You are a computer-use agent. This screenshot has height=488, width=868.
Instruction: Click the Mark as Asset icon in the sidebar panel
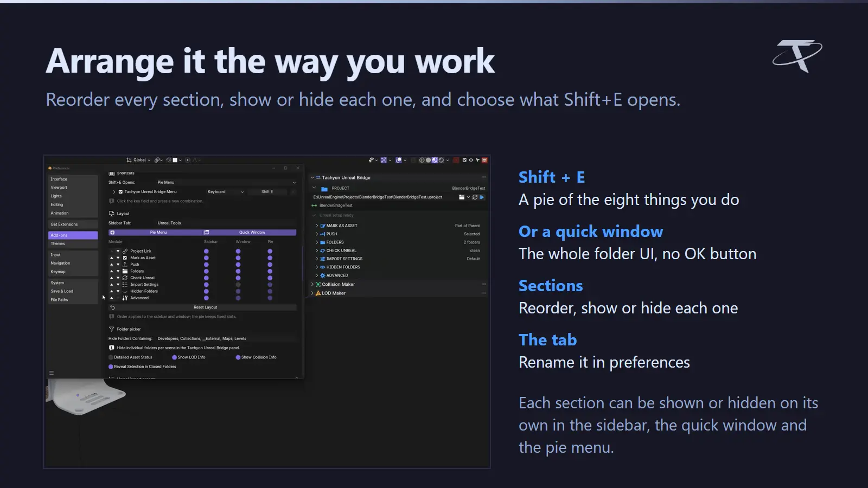323,226
